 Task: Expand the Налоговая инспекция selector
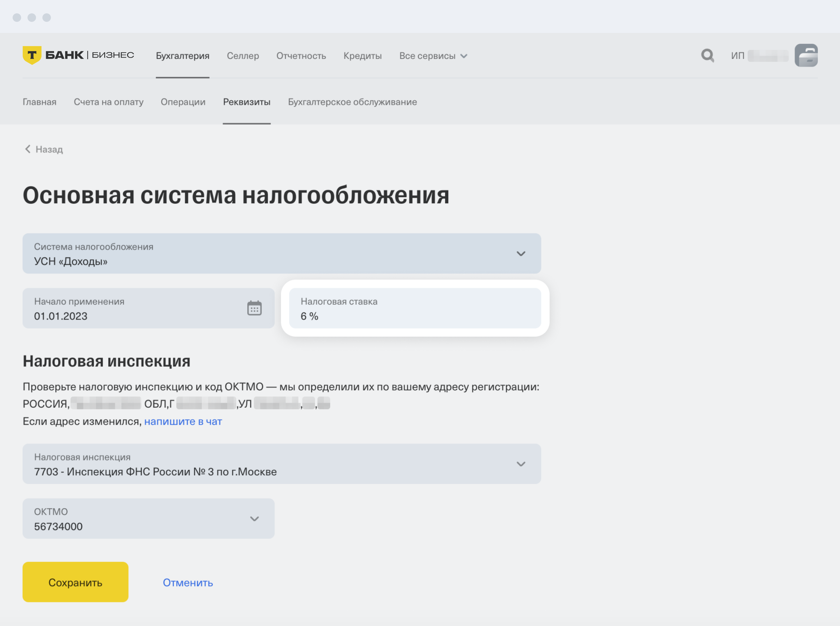click(282, 464)
